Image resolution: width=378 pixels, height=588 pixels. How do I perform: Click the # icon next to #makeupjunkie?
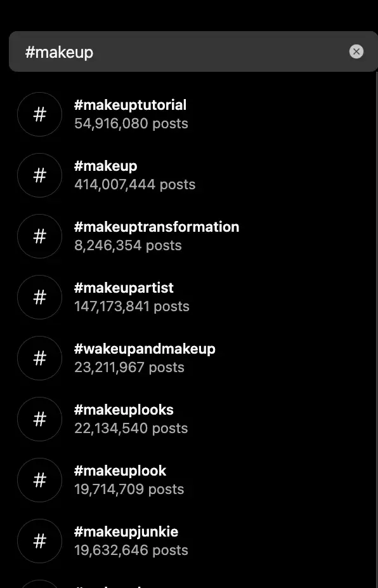tap(39, 541)
